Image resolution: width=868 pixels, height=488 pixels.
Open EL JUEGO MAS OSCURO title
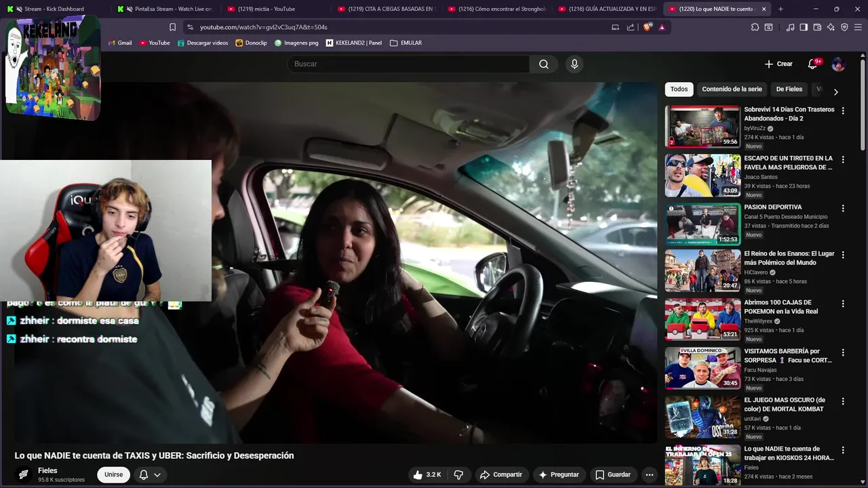click(785, 404)
